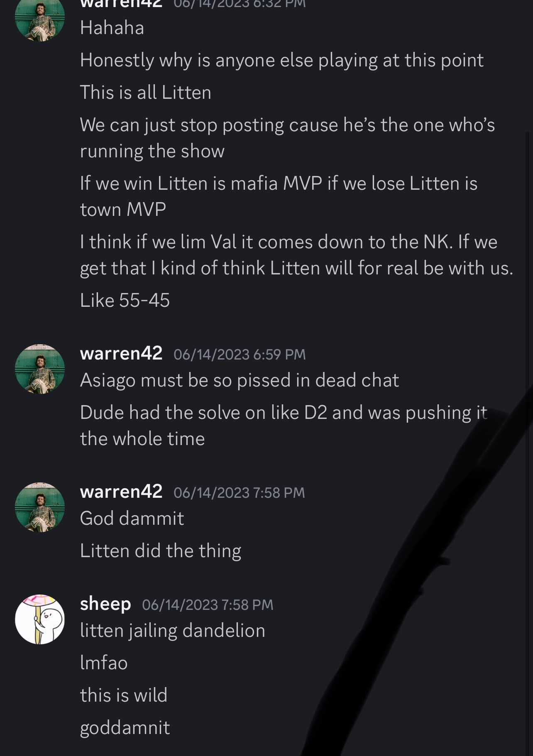Click warren42's 06/14/2023 7:58 PM timestamp

pyautogui.click(x=239, y=493)
